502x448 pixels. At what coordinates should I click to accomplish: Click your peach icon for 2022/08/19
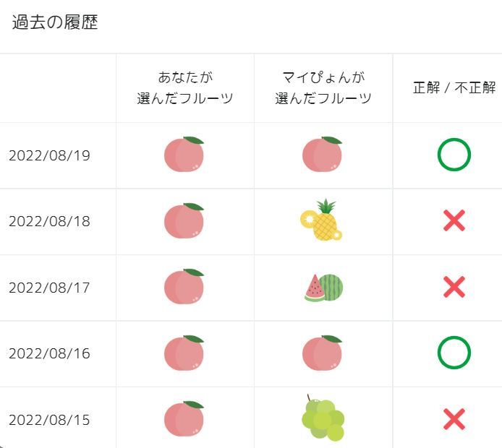[184, 155]
